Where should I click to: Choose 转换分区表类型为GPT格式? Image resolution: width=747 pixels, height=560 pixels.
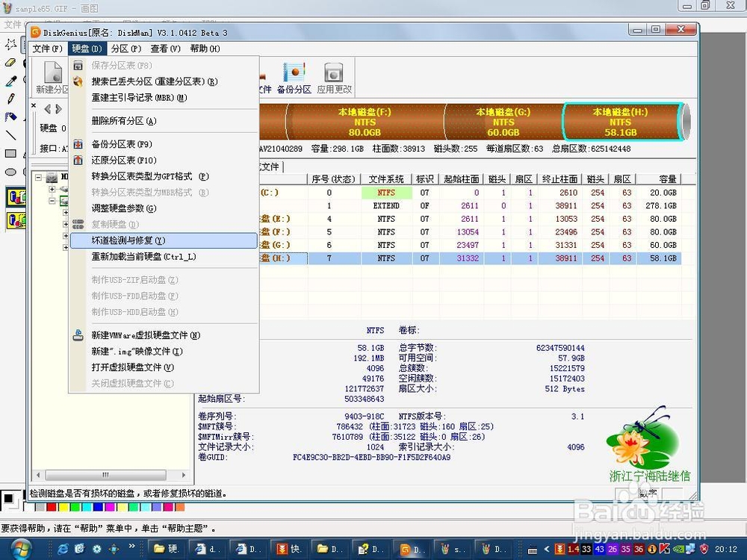(x=164, y=176)
